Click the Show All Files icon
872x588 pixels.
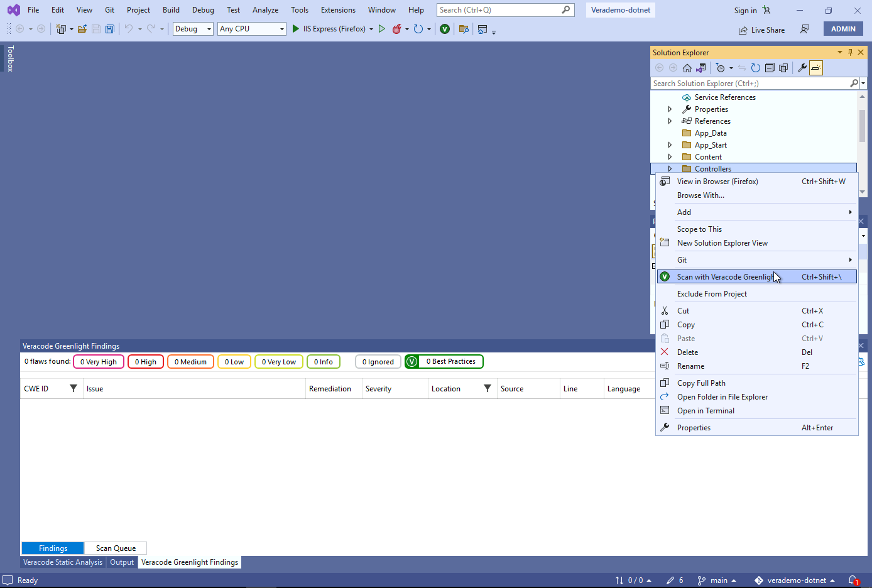click(783, 68)
